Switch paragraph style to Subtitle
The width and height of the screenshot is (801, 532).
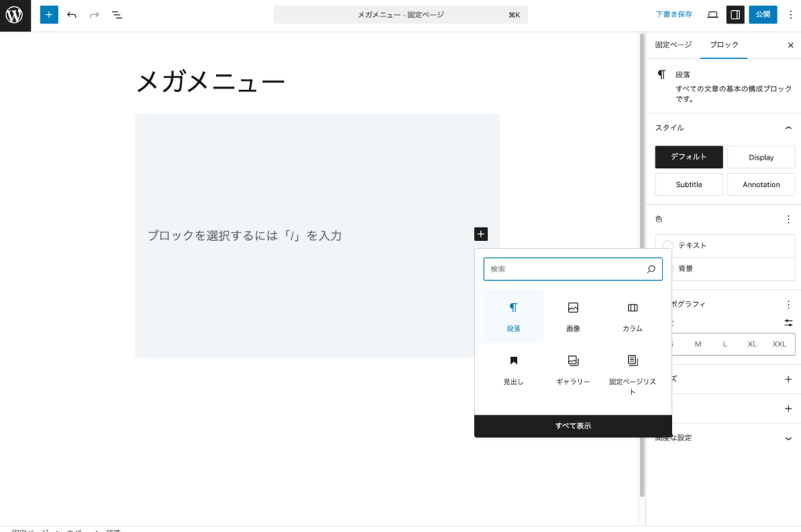click(688, 184)
